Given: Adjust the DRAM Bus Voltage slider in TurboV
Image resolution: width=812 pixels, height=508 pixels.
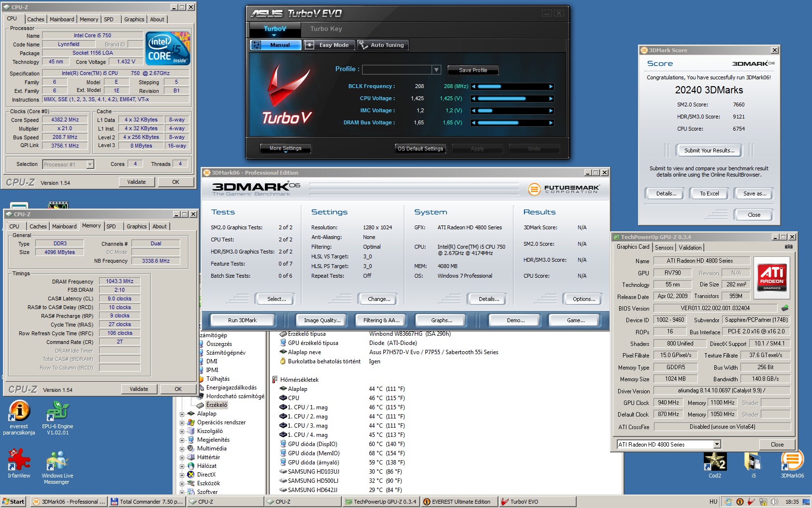Looking at the screenshot, I should (512, 123).
